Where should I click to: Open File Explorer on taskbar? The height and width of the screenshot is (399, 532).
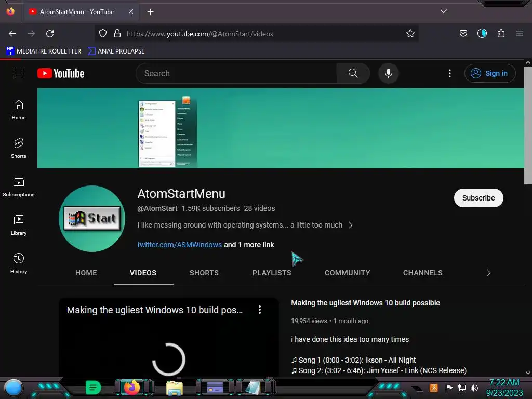pyautogui.click(x=175, y=388)
